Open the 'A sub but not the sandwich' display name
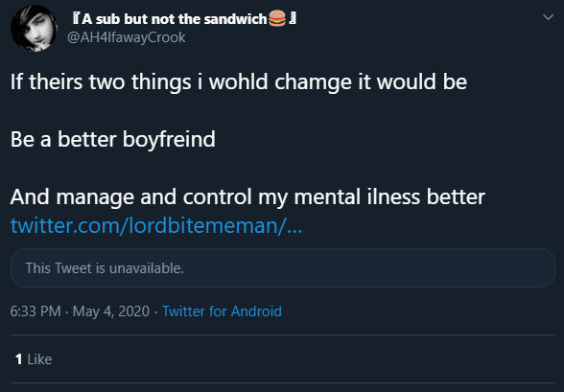Image resolution: width=564 pixels, height=392 pixels. [184, 18]
